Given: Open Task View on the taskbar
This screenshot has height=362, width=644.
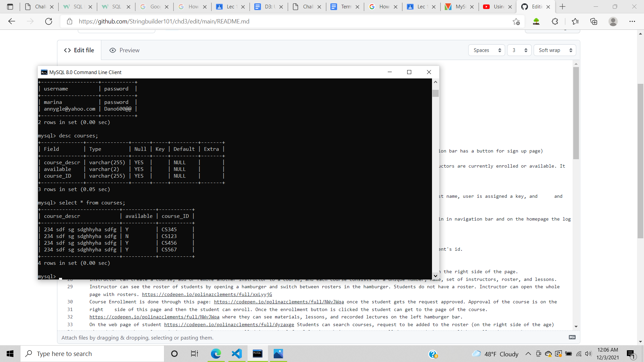Looking at the screenshot, I should point(194,354).
